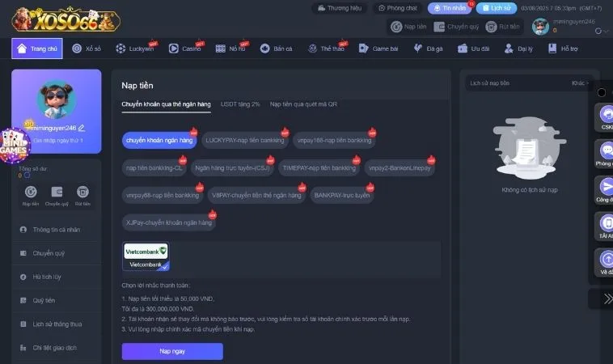The width and height of the screenshot is (613, 364).
Task: Click the edit pencil next to username
Action: (x=82, y=128)
